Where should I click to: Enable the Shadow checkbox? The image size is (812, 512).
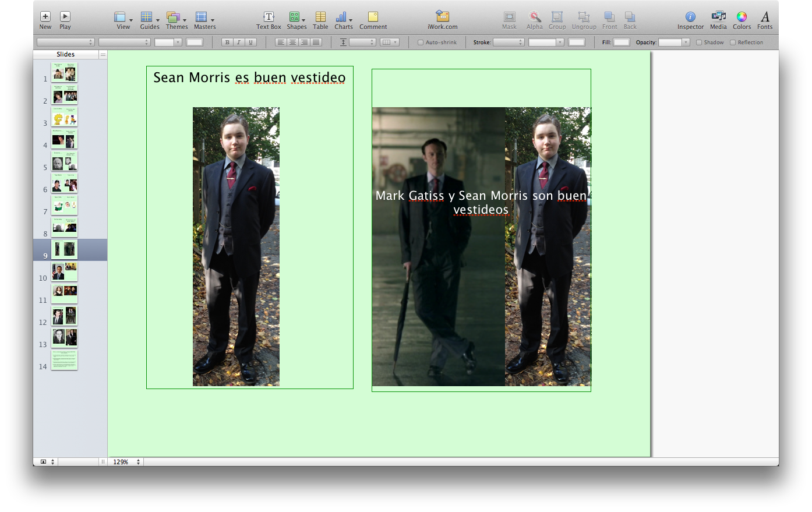[x=699, y=43]
